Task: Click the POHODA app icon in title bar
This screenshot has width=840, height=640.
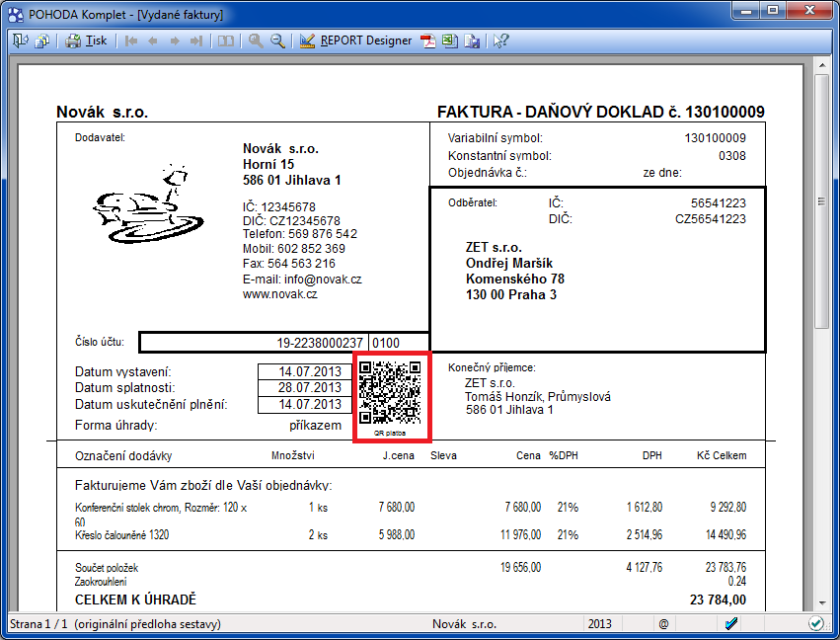Action: click(x=14, y=13)
